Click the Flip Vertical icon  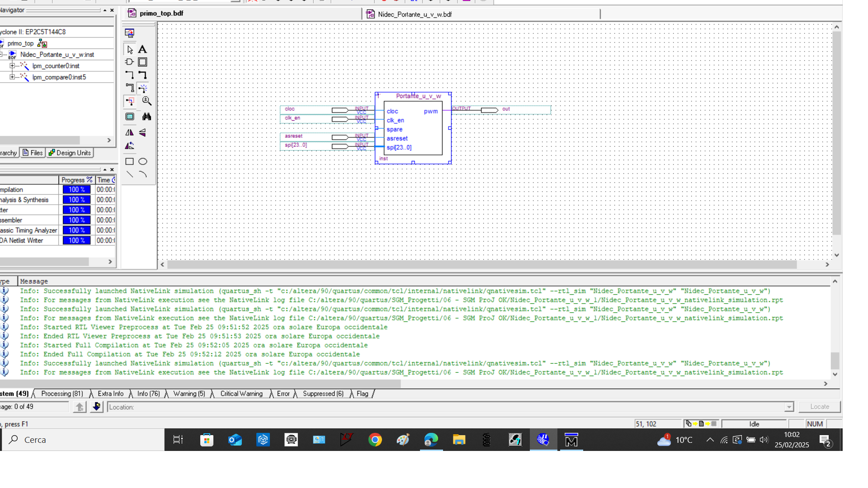tap(142, 132)
